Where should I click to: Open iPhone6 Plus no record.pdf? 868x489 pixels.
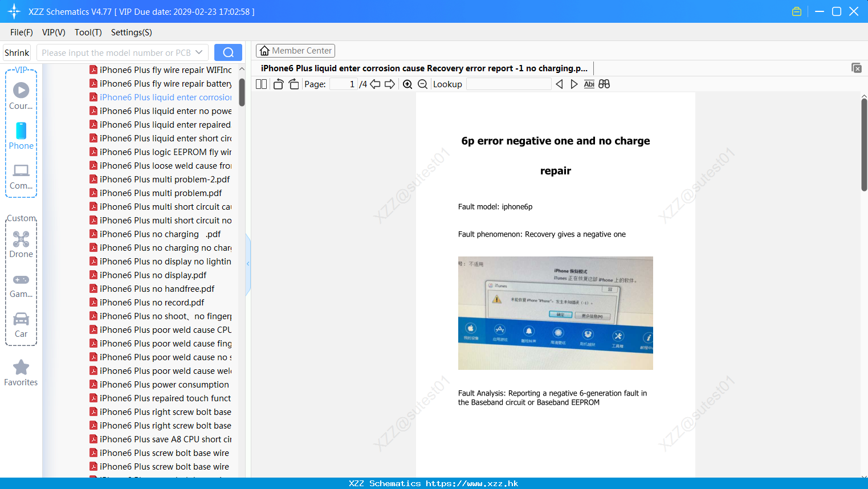(147, 303)
